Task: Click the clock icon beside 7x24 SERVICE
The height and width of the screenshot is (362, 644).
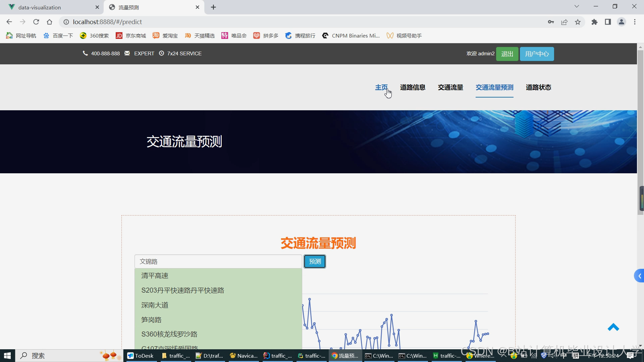Action: pos(161,53)
